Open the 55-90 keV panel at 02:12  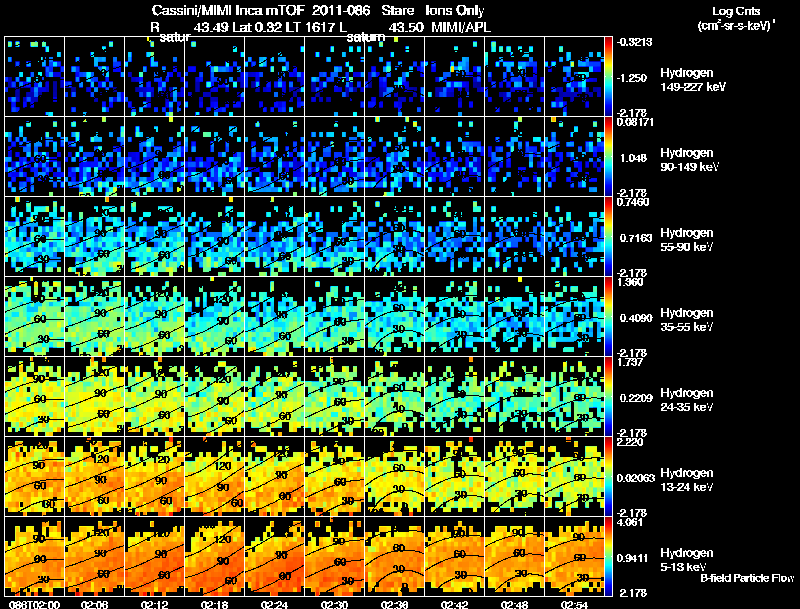[155, 236]
